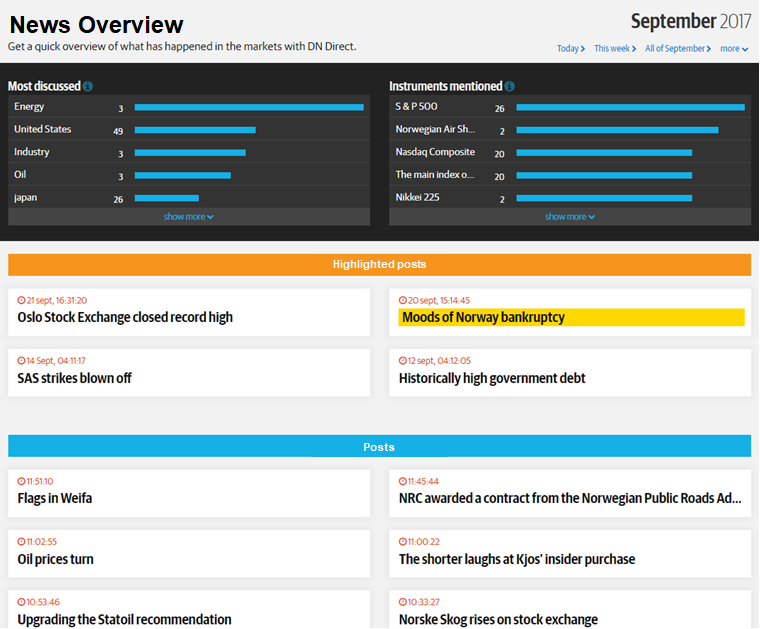Image resolution: width=760 pixels, height=629 pixels.
Task: Click the 11:45:44 timestamp
Action: [423, 482]
